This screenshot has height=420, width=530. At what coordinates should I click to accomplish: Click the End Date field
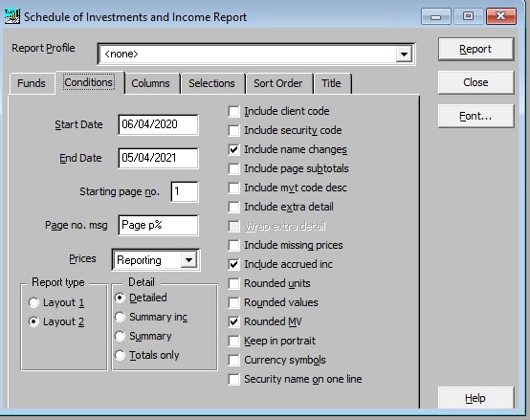pyautogui.click(x=158, y=158)
